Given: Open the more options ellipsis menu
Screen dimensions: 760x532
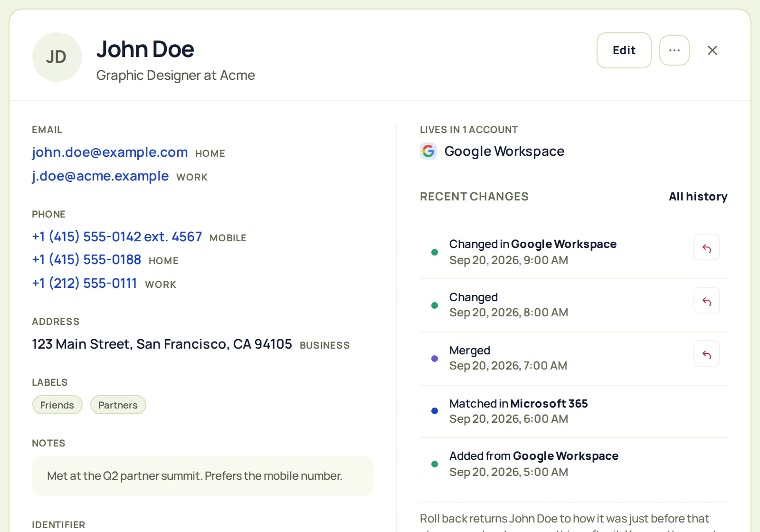Looking at the screenshot, I should point(674,50).
